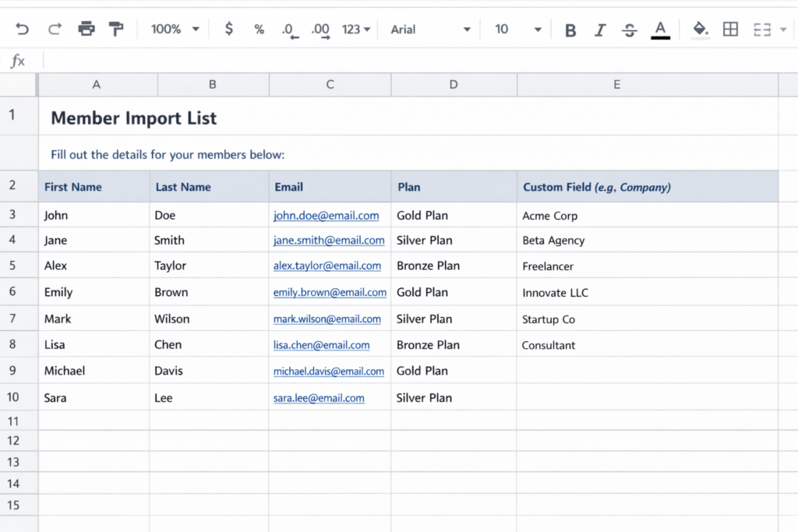
Task: Select the cell containing Emily
Action: pyautogui.click(x=94, y=292)
